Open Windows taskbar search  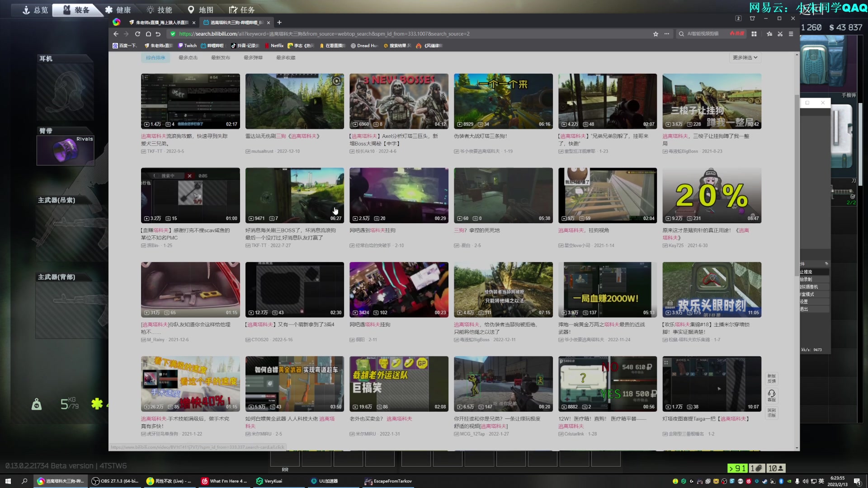tap(24, 481)
